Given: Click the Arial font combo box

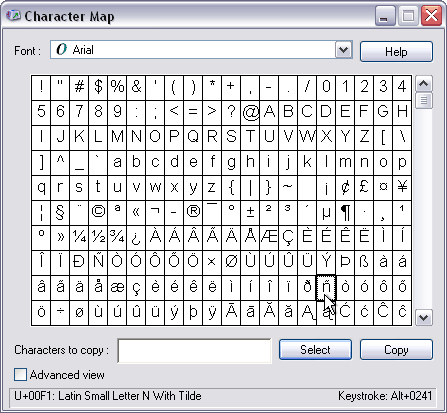Looking at the screenshot, I should click(201, 50).
